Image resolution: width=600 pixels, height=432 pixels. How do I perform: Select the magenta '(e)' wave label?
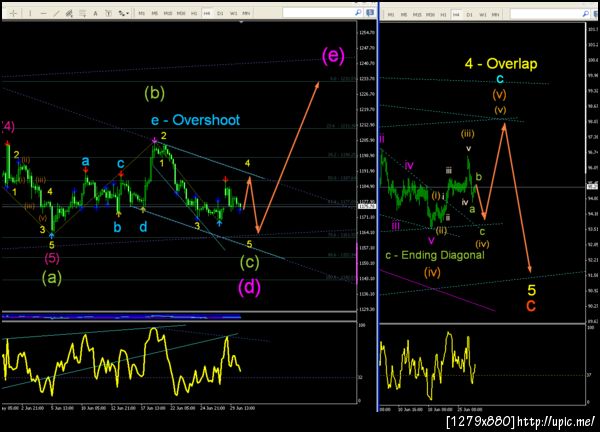333,56
